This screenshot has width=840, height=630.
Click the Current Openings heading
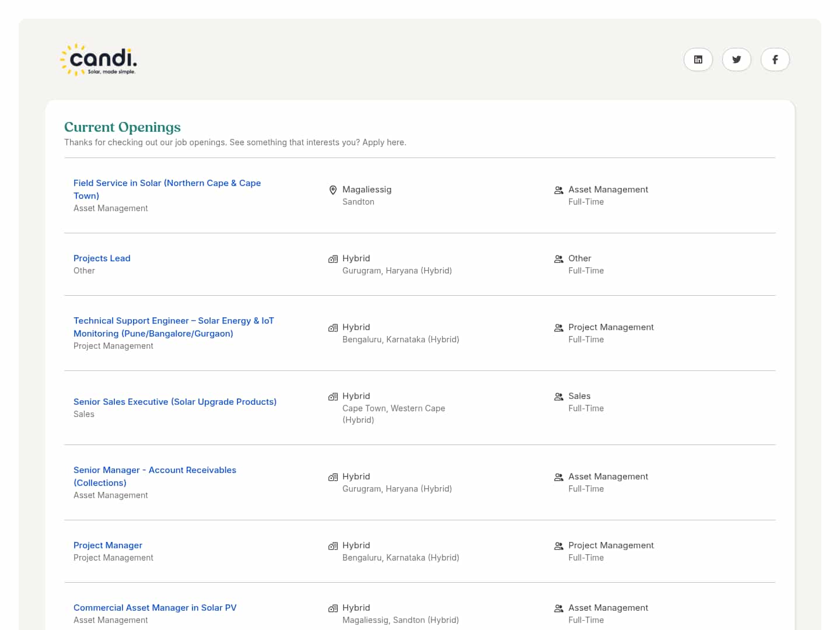(123, 127)
